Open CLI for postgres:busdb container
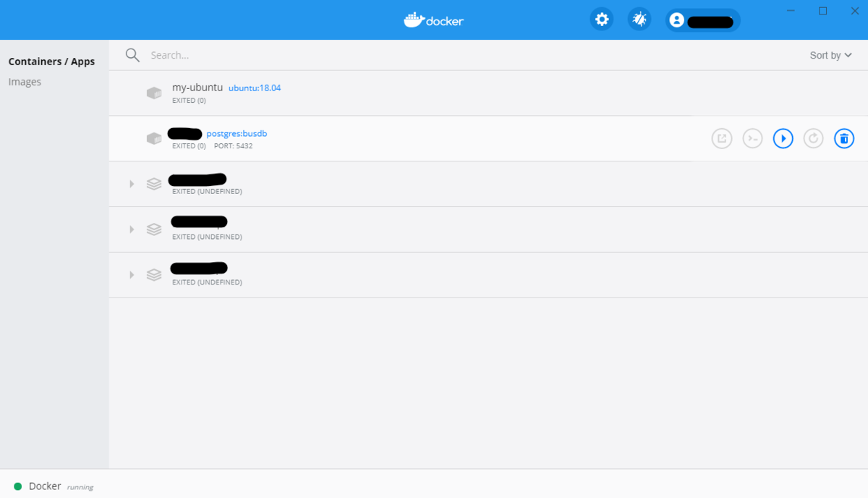 pyautogui.click(x=753, y=138)
